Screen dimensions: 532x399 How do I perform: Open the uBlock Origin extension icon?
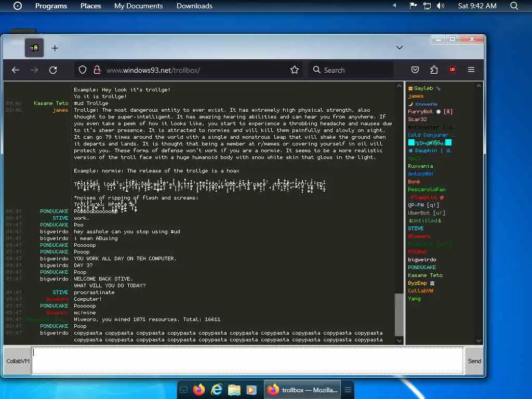[453, 70]
